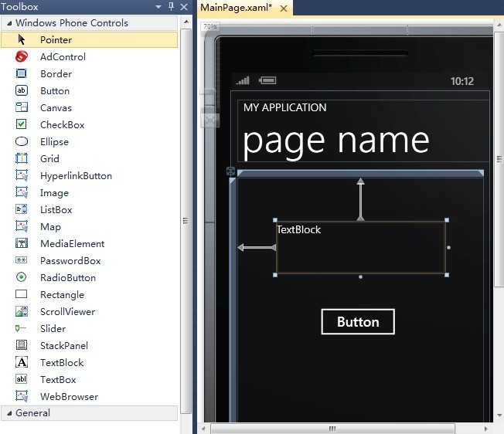Viewport: 504px width, 434px height.
Task: Select the Image control icon
Action: pos(21,192)
